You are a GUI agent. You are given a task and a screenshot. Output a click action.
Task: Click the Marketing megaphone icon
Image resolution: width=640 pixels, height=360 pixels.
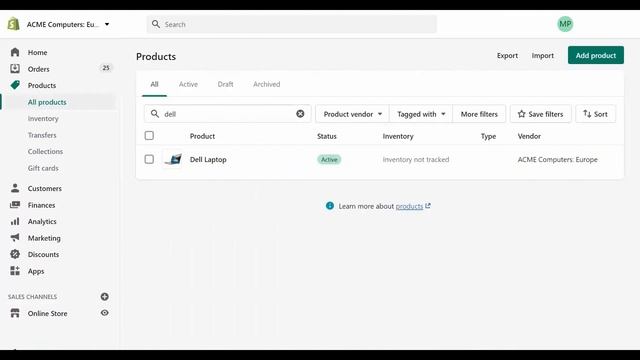click(15, 238)
